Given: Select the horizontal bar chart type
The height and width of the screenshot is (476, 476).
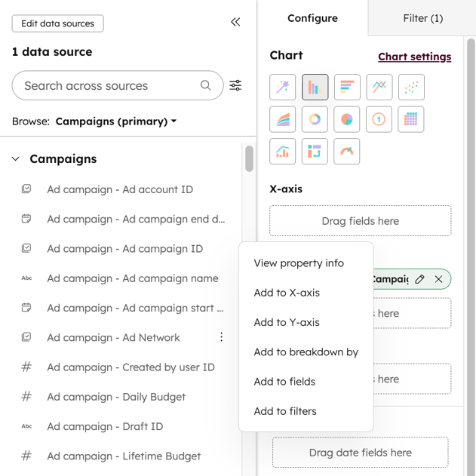Looking at the screenshot, I should click(347, 88).
